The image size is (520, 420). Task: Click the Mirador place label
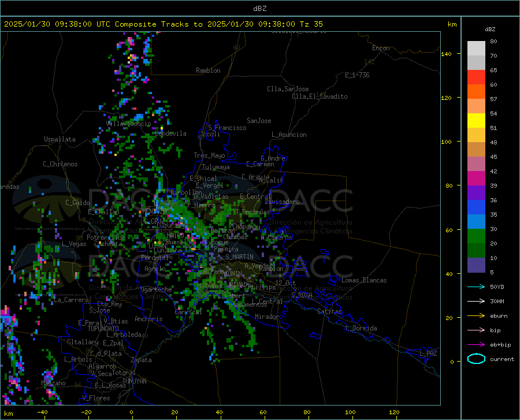(266, 317)
